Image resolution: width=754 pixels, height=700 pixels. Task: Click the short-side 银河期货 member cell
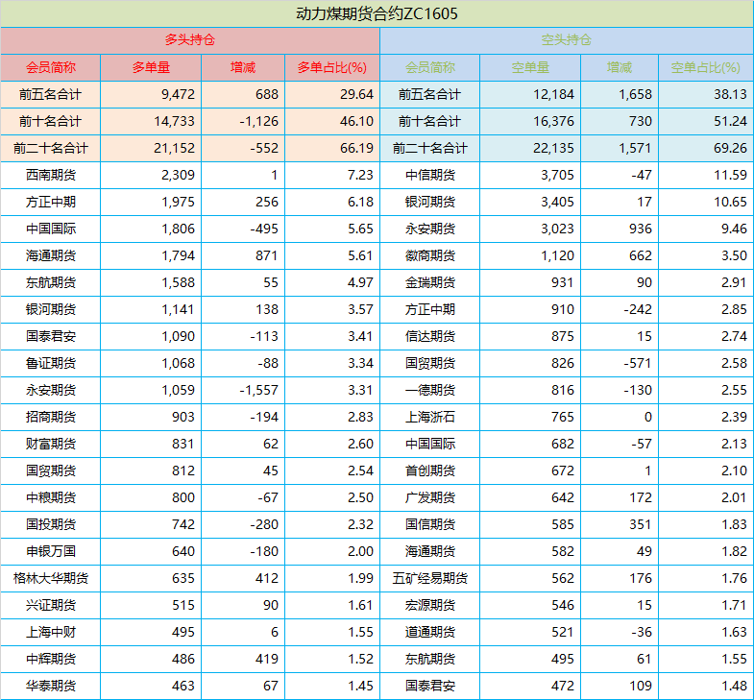pyautogui.click(x=430, y=202)
